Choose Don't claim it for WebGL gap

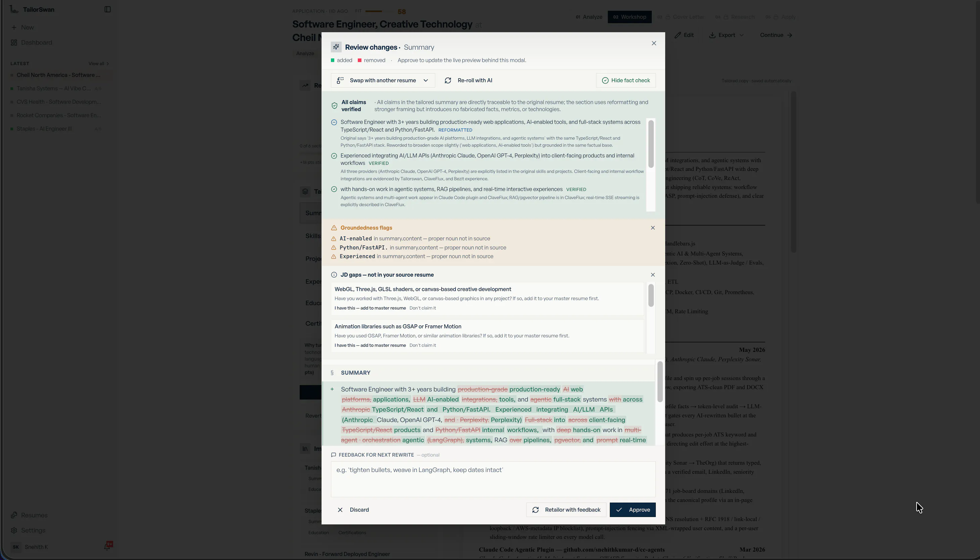(423, 308)
